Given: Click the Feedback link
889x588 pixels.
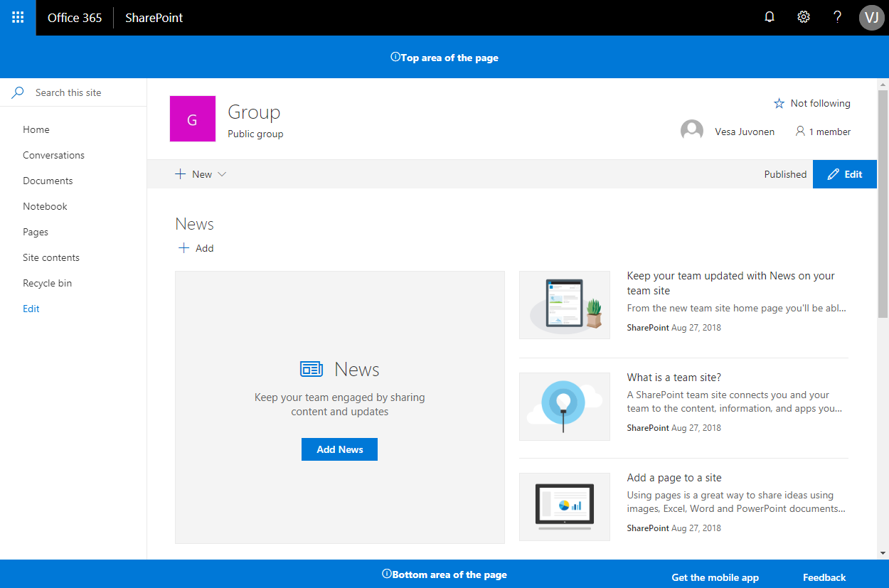Looking at the screenshot, I should pos(824,577).
